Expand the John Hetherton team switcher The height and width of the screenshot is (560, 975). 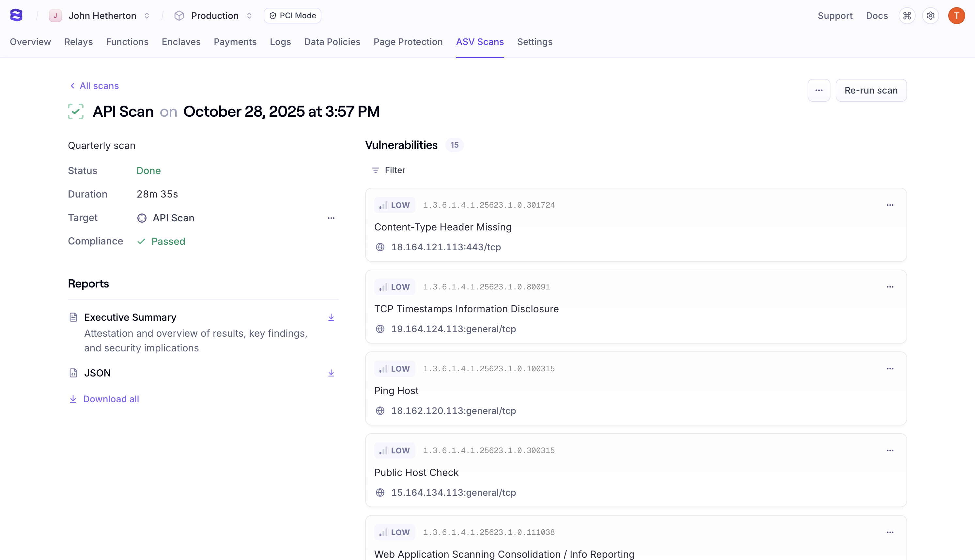(102, 16)
